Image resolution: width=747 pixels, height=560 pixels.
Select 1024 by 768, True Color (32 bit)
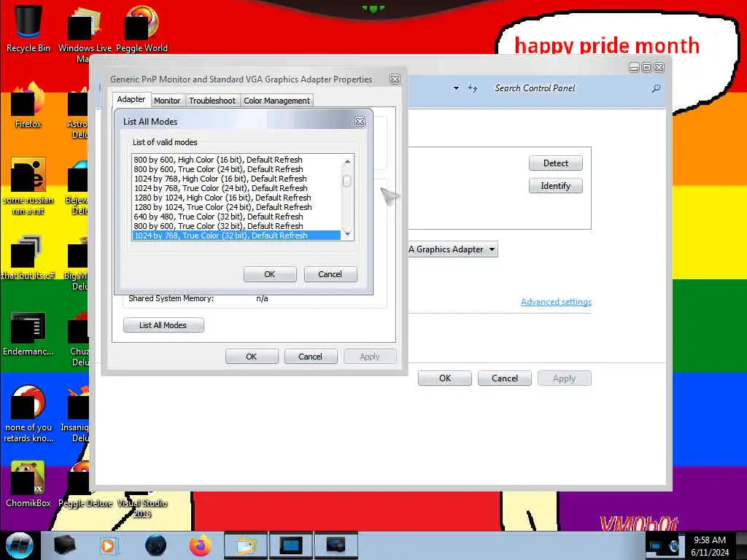pos(236,236)
